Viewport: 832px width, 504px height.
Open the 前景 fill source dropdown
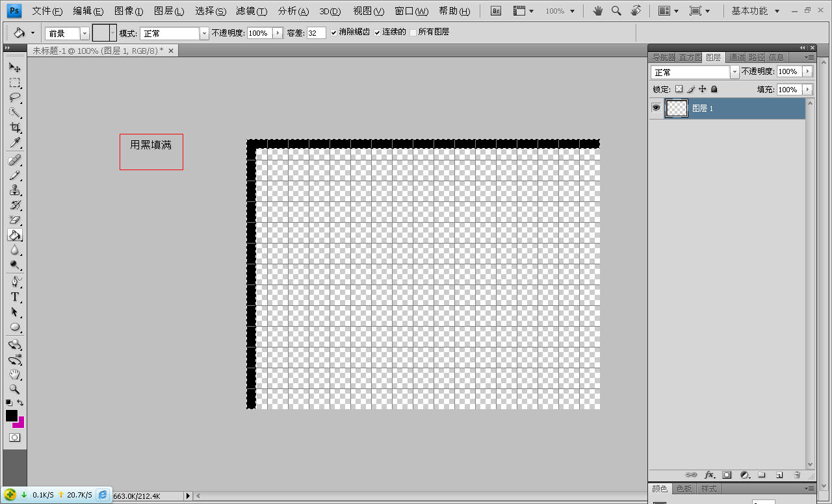tap(84, 33)
